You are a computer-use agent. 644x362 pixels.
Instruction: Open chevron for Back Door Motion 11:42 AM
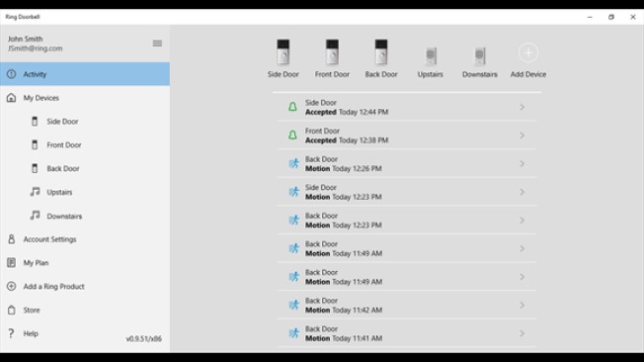(x=523, y=306)
